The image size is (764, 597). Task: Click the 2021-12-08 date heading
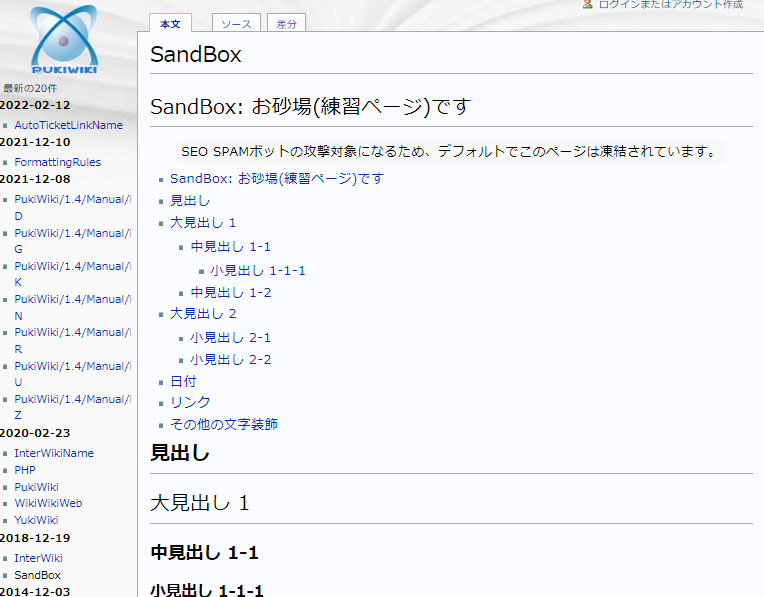click(x=35, y=179)
